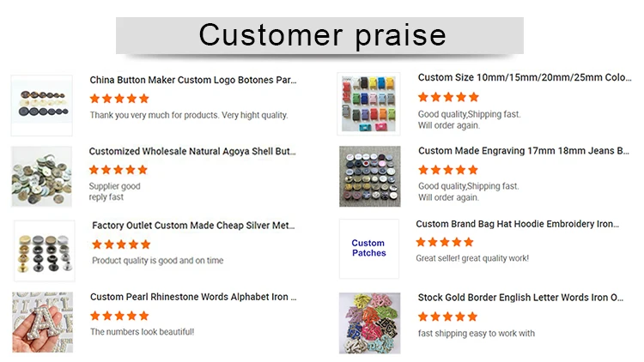Open Stock Gold Border English Letter link

click(x=521, y=298)
